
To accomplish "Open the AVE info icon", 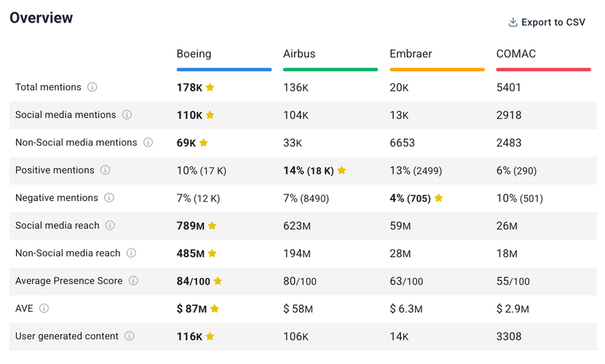I will [x=44, y=309].
